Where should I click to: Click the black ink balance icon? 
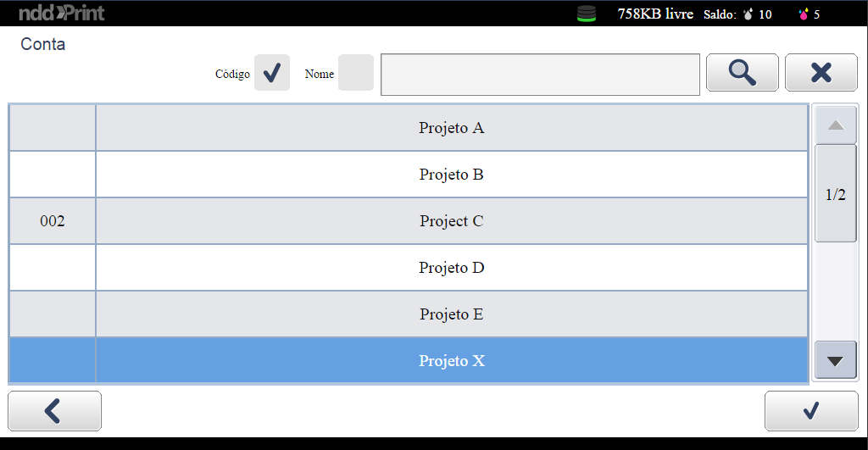click(x=748, y=14)
